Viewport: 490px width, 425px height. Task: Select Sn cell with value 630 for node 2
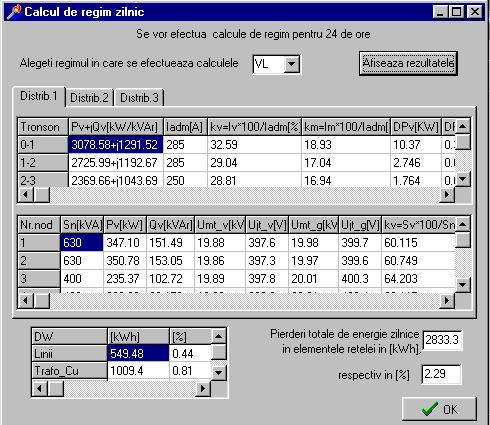click(x=82, y=261)
